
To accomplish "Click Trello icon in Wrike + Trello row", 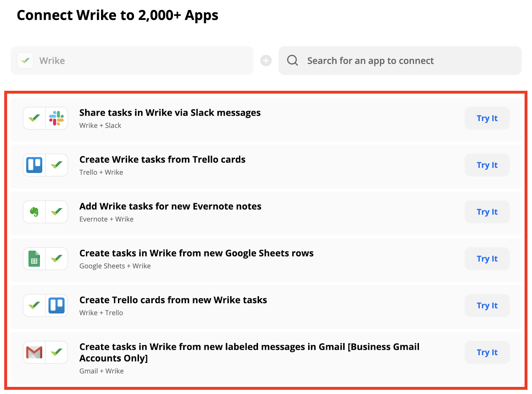I will click(x=57, y=305).
